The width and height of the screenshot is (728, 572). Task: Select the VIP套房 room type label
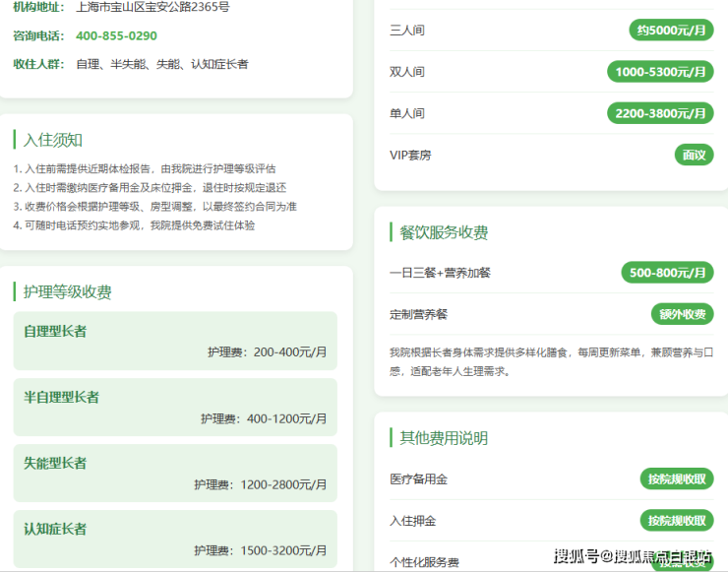410,156
